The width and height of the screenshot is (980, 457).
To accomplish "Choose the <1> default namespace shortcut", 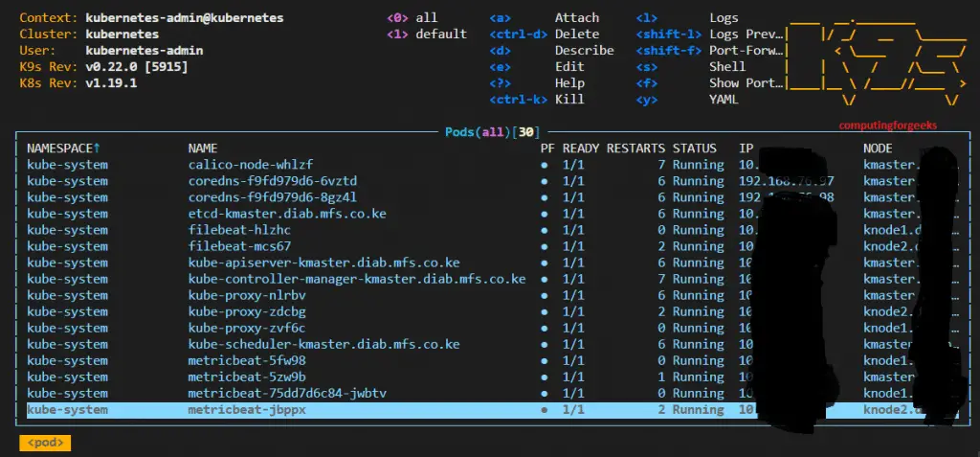I will [427, 34].
